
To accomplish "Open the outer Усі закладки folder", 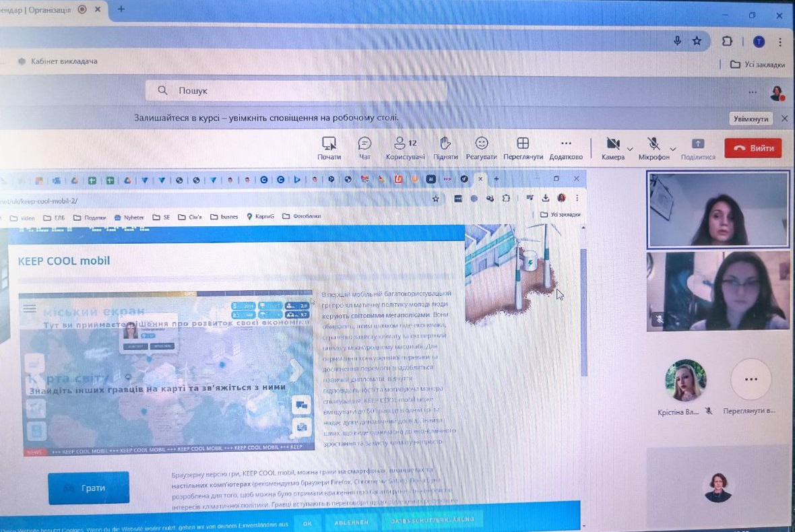I will click(x=757, y=65).
